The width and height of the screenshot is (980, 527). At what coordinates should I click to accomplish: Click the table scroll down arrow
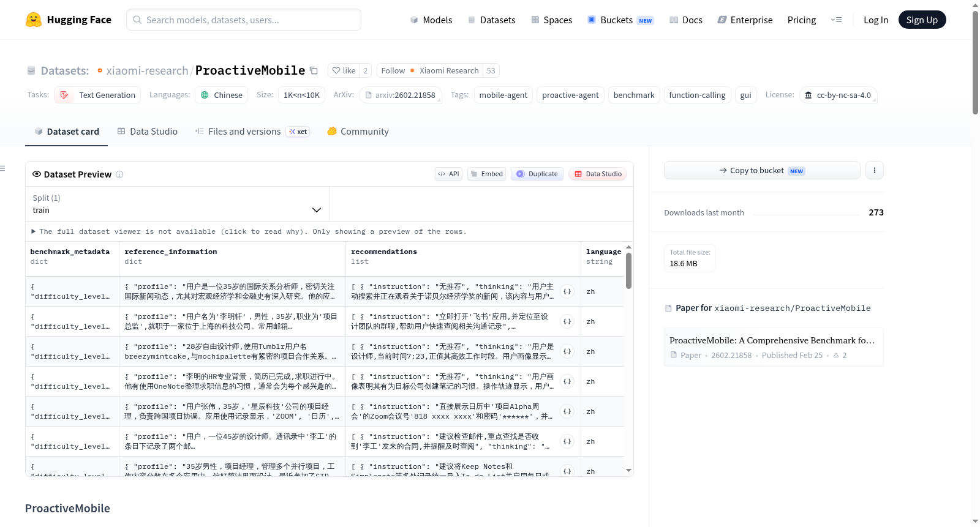[x=628, y=470]
